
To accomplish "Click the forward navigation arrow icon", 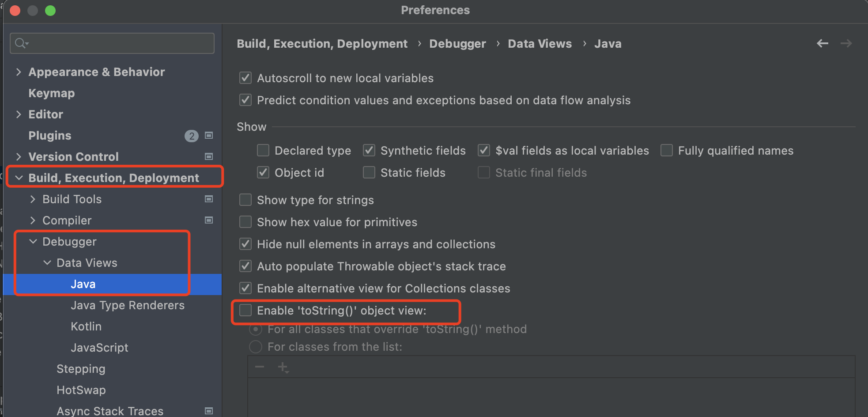I will coord(846,43).
